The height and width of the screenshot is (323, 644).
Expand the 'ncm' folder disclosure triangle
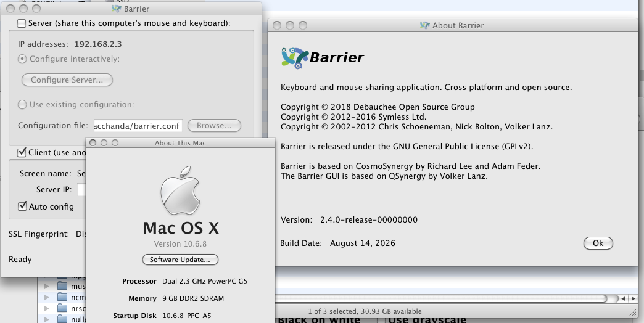(47, 296)
